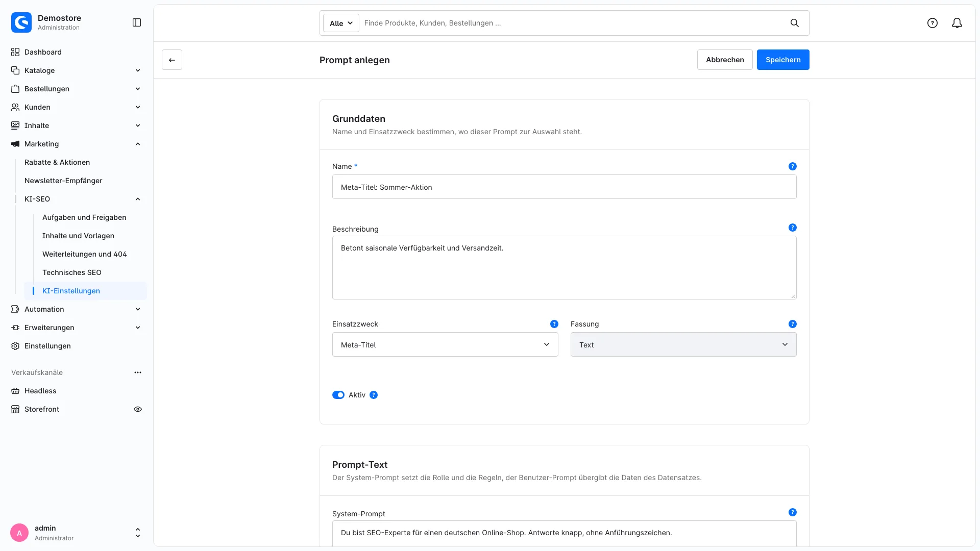The image size is (980, 551).
Task: Open Inhalte und Vorlagen
Action: point(78,236)
